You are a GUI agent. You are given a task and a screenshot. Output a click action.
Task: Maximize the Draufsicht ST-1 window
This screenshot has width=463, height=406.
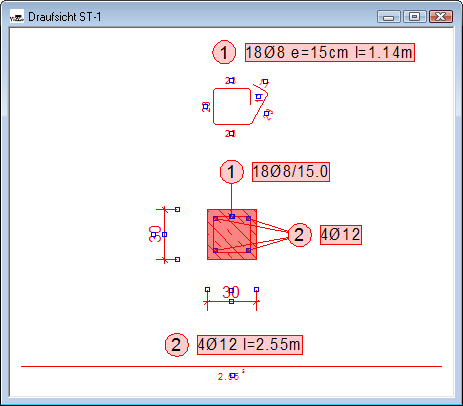[x=415, y=16]
